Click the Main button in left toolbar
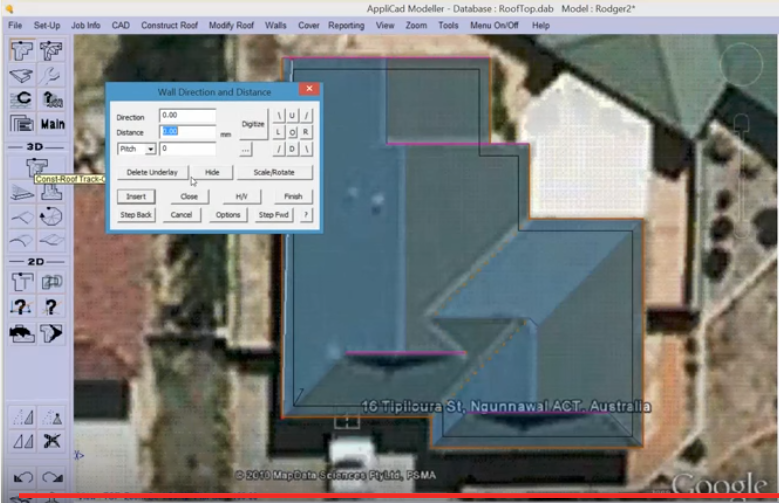 pos(52,124)
